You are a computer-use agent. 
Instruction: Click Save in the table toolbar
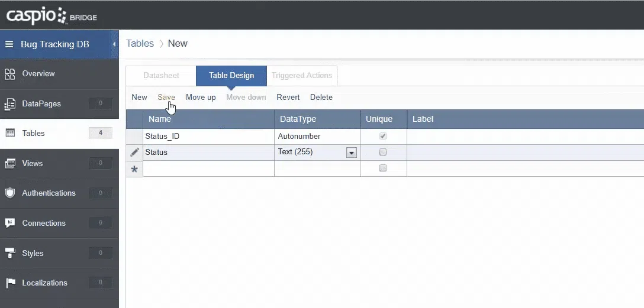pyautogui.click(x=166, y=98)
